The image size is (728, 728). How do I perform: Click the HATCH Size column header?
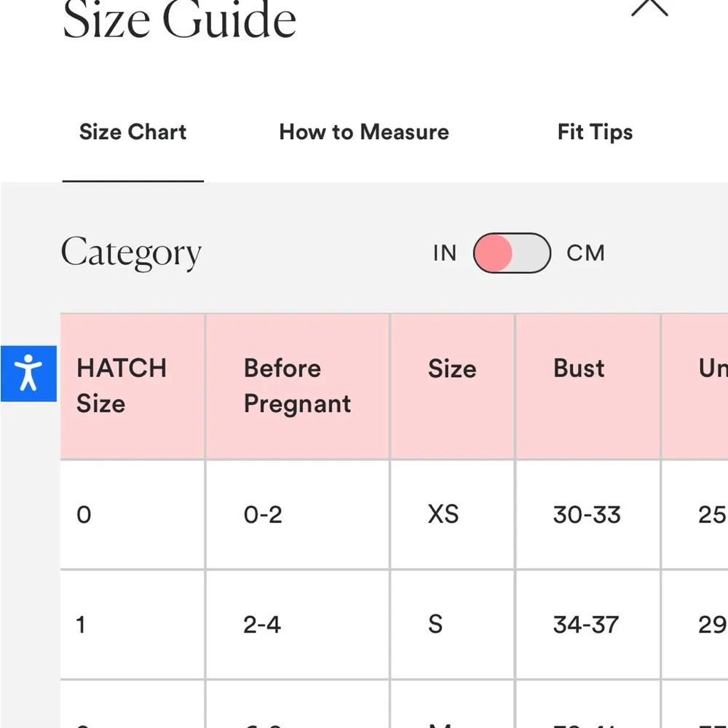[122, 386]
